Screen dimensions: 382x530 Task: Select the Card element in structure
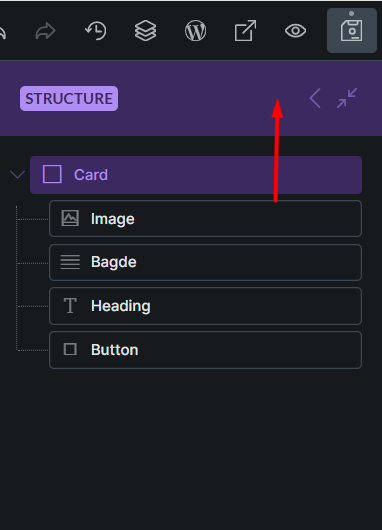point(196,175)
